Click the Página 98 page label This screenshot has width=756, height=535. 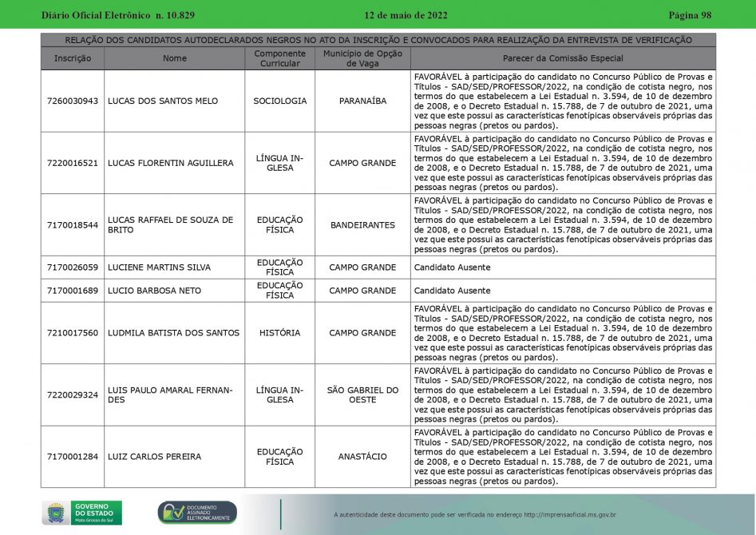tap(689, 15)
